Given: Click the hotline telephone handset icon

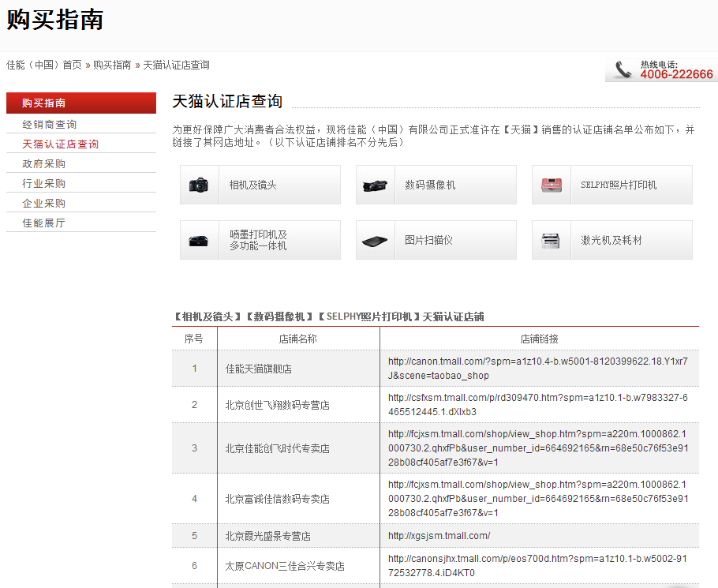Looking at the screenshot, I should point(623,69).
